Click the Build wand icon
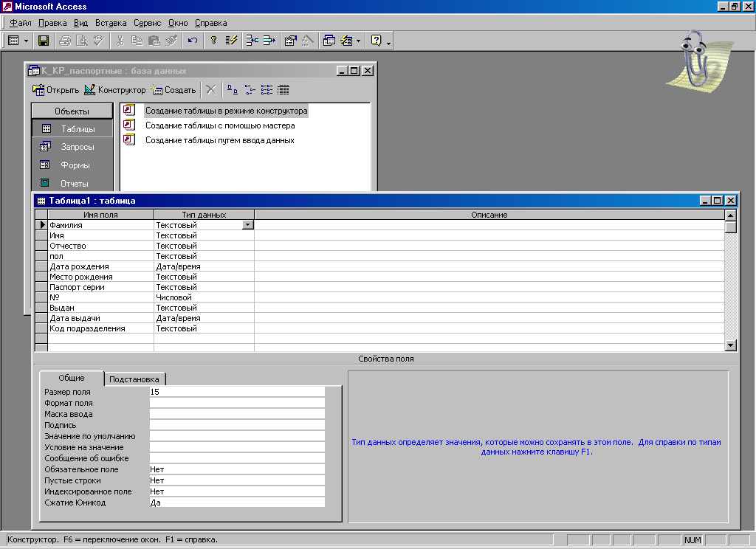The width and height of the screenshot is (756, 549). [308, 41]
